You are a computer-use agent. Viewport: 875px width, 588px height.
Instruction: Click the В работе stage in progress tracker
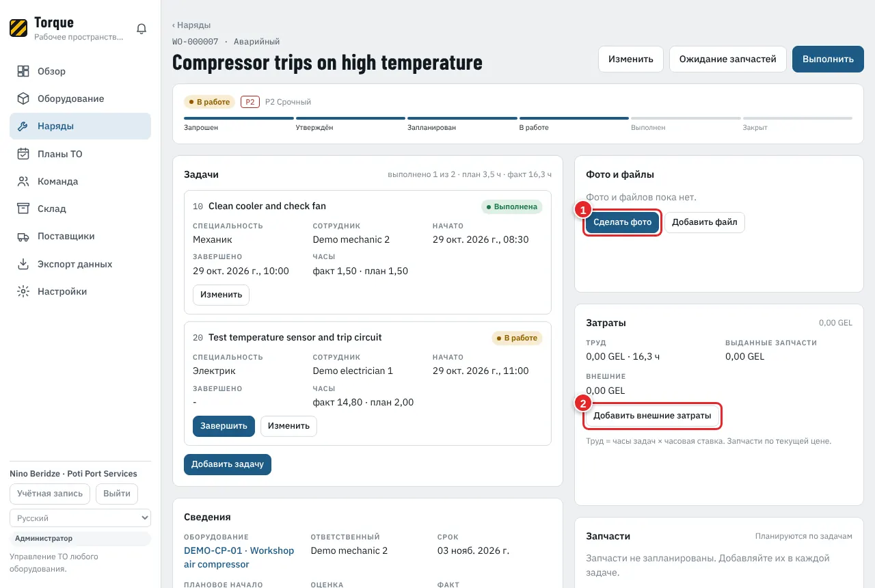(x=574, y=124)
